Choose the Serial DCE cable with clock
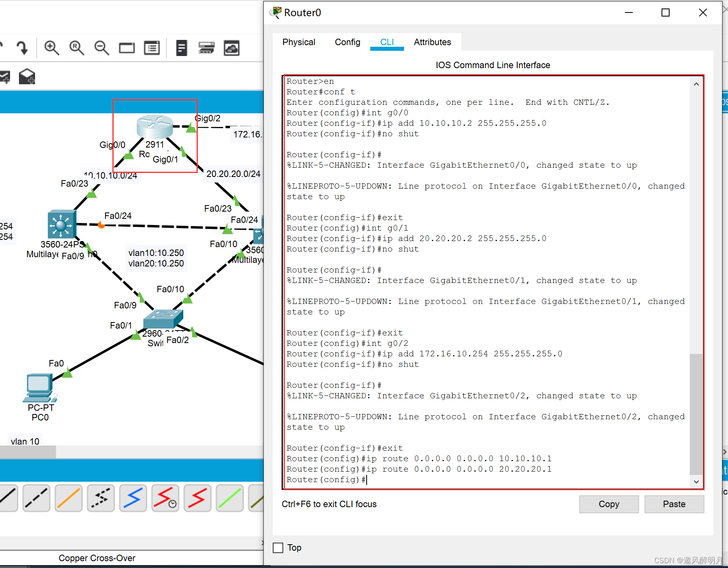 point(165,498)
